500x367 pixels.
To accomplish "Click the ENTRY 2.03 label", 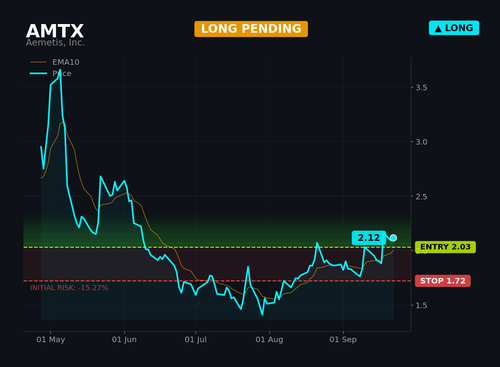I will coord(445,247).
